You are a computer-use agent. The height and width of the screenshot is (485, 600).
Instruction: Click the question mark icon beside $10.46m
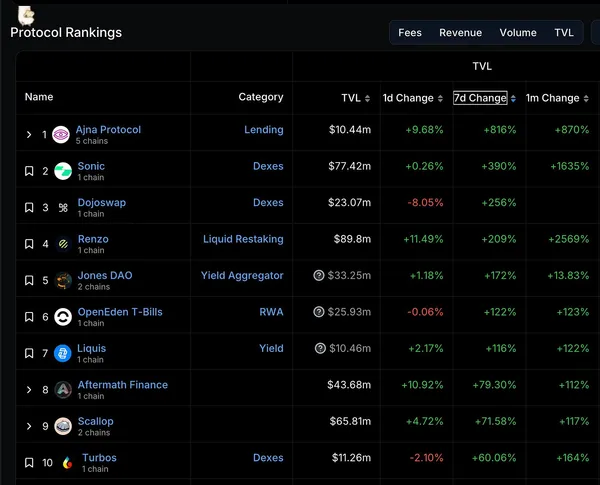320,348
